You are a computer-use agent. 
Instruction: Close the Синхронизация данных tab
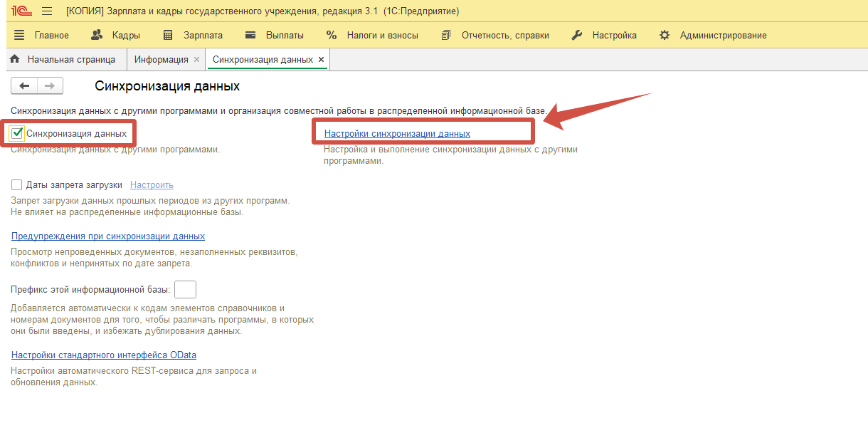[x=321, y=60]
